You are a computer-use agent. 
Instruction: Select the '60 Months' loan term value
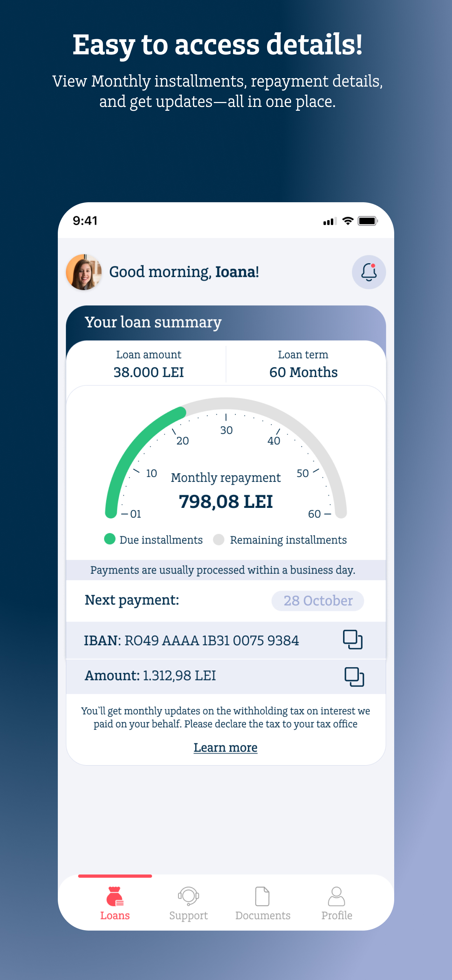(303, 372)
